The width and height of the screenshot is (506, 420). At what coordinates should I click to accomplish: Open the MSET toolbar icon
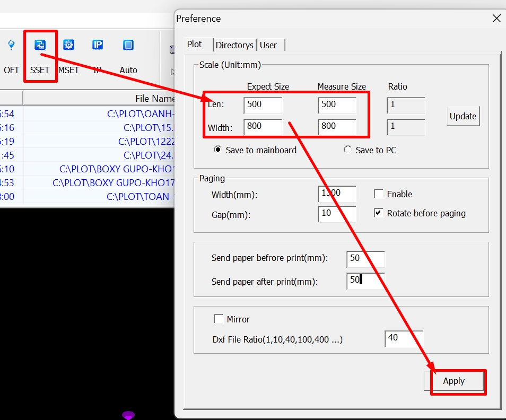(x=68, y=46)
